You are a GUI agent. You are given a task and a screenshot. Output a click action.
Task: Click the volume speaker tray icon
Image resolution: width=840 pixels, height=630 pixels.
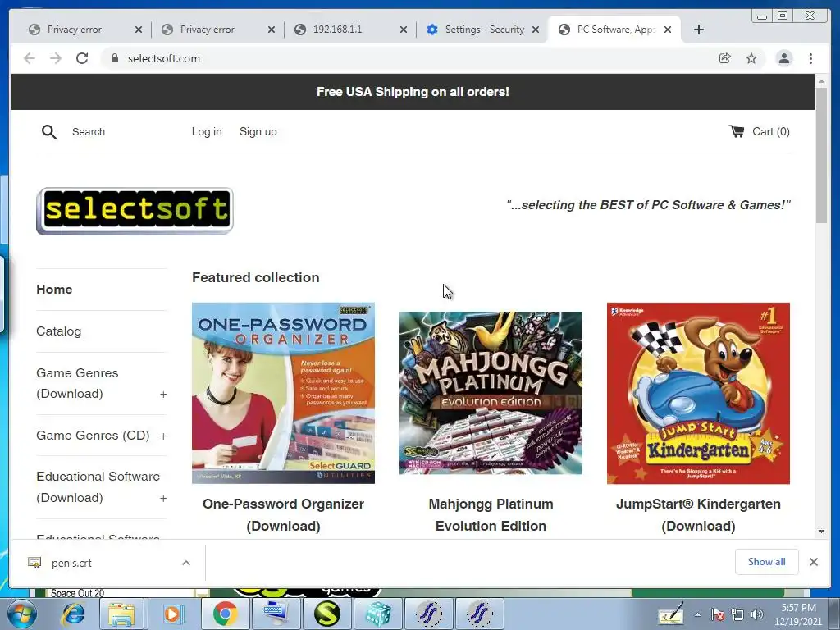coord(757,615)
